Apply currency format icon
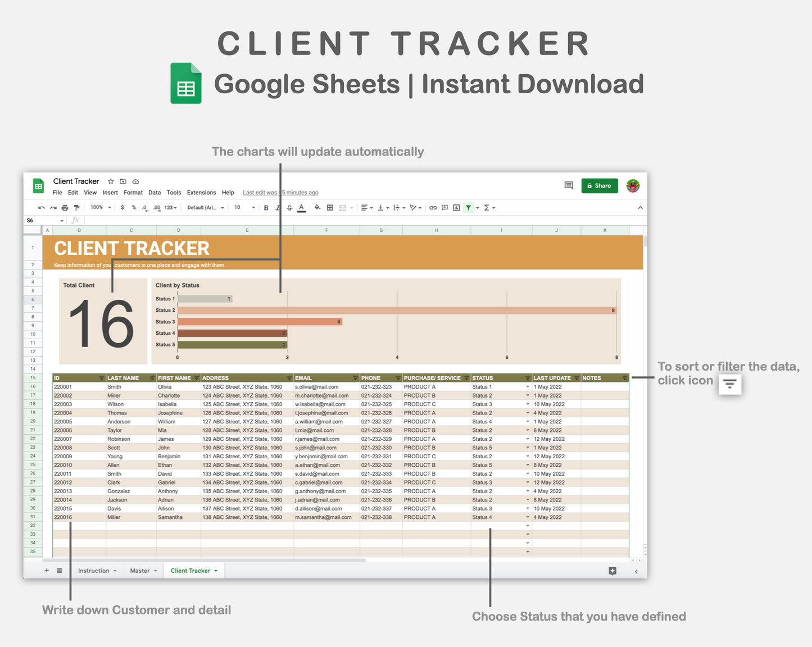The width and height of the screenshot is (812, 647). [122, 207]
